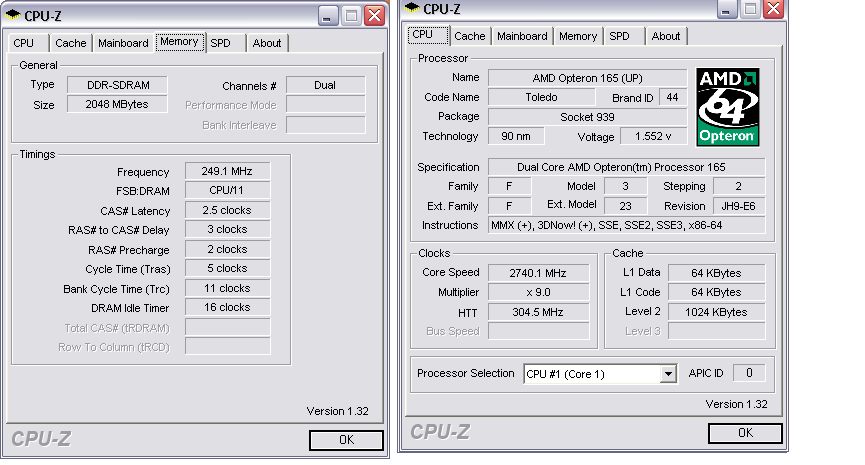The image size is (865, 465).
Task: Click the 1024 KBytes Level 2 value
Action: pyautogui.click(x=717, y=312)
